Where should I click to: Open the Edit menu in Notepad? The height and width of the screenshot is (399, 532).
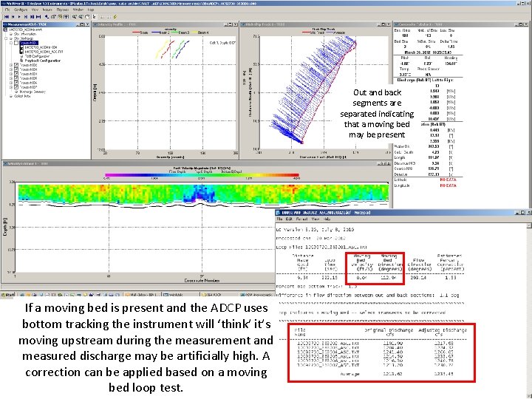pos(289,219)
